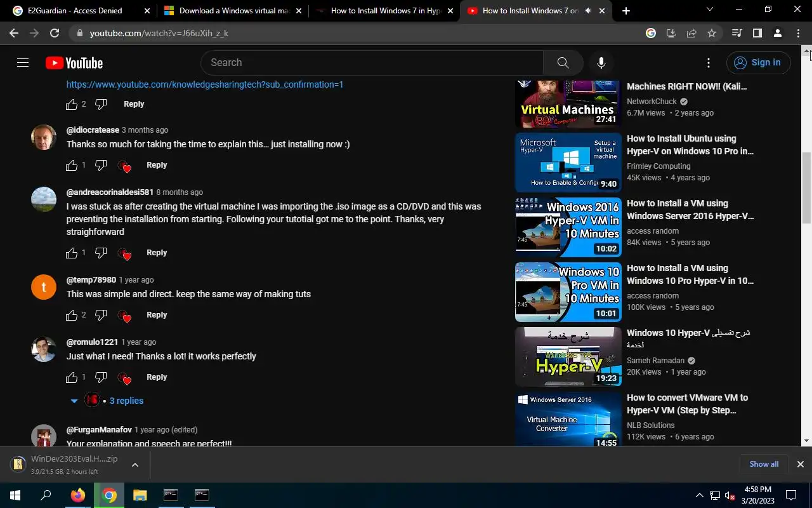The image size is (812, 508).
Task: Open Firefox from the taskbar
Action: pyautogui.click(x=77, y=495)
